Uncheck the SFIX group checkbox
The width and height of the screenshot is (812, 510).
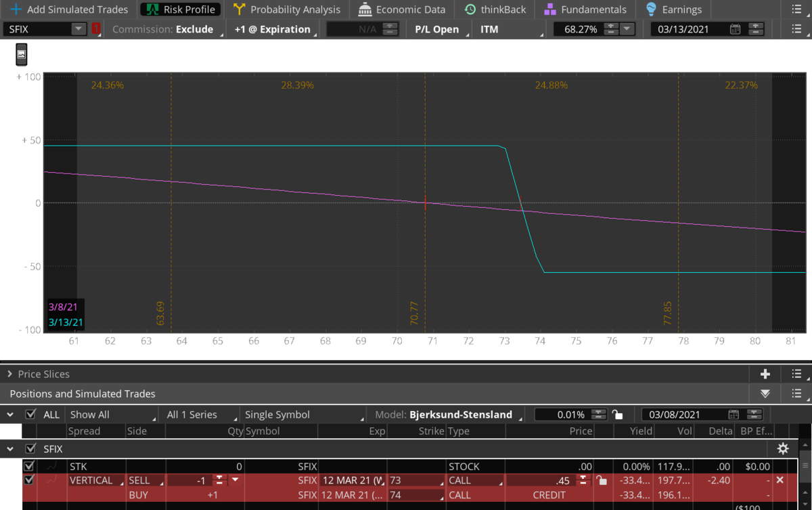click(x=30, y=448)
